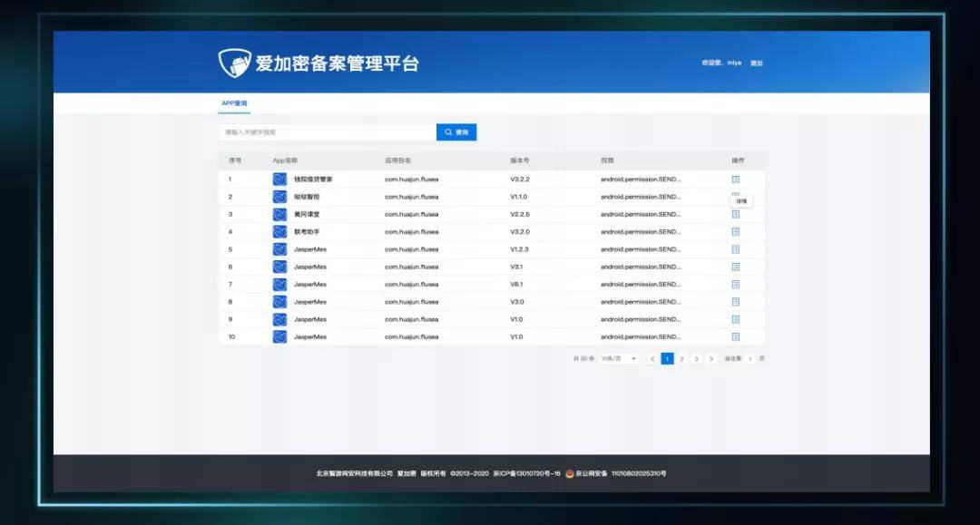
Task: Click the 退出 logout link
Action: point(756,63)
